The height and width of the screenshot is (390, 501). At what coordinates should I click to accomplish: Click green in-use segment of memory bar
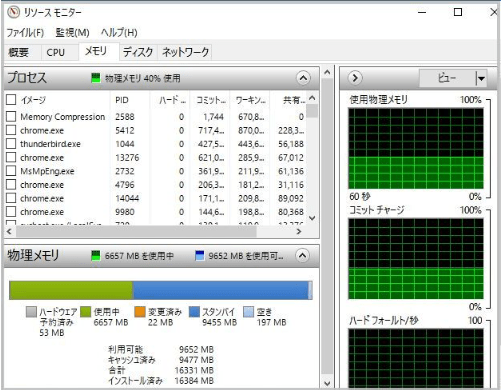click(x=71, y=290)
